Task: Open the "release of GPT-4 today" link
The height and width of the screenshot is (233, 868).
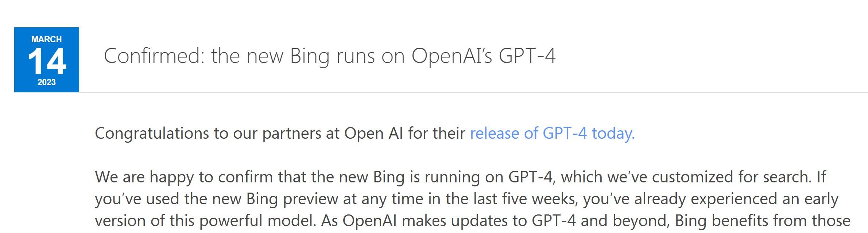Action: (x=552, y=133)
